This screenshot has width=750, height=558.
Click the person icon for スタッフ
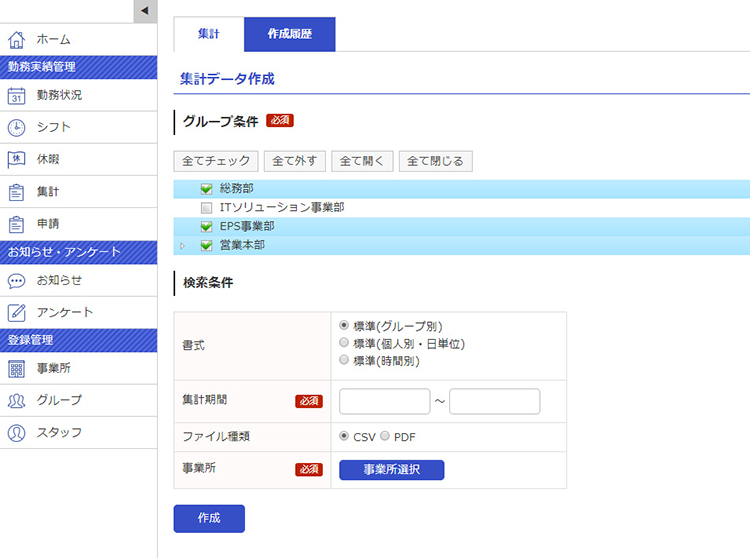16,433
